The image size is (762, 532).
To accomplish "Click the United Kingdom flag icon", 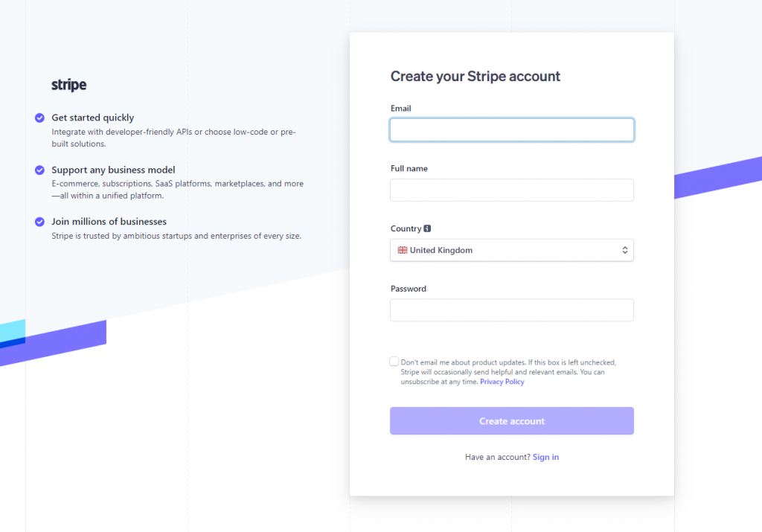I will (403, 250).
